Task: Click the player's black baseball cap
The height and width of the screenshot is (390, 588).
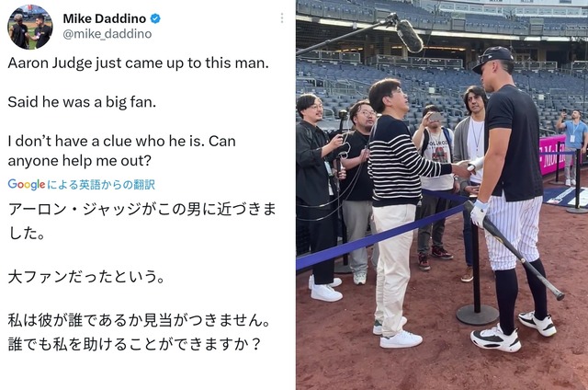Action: 492,58
